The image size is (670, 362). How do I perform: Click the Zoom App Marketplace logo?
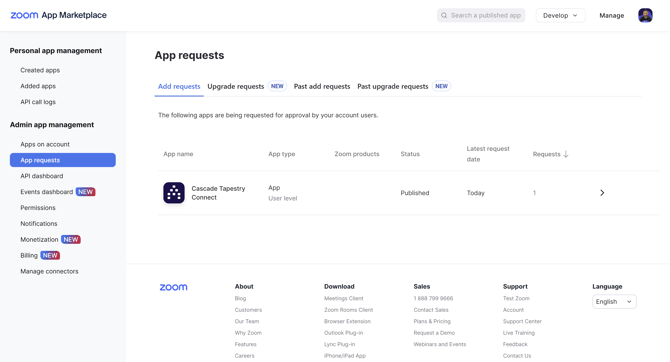(59, 15)
